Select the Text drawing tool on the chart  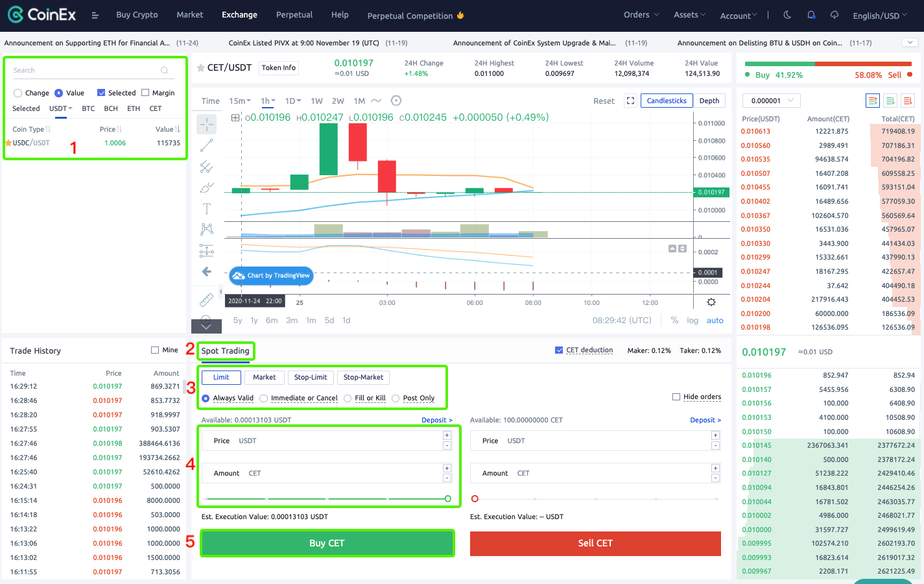[206, 208]
